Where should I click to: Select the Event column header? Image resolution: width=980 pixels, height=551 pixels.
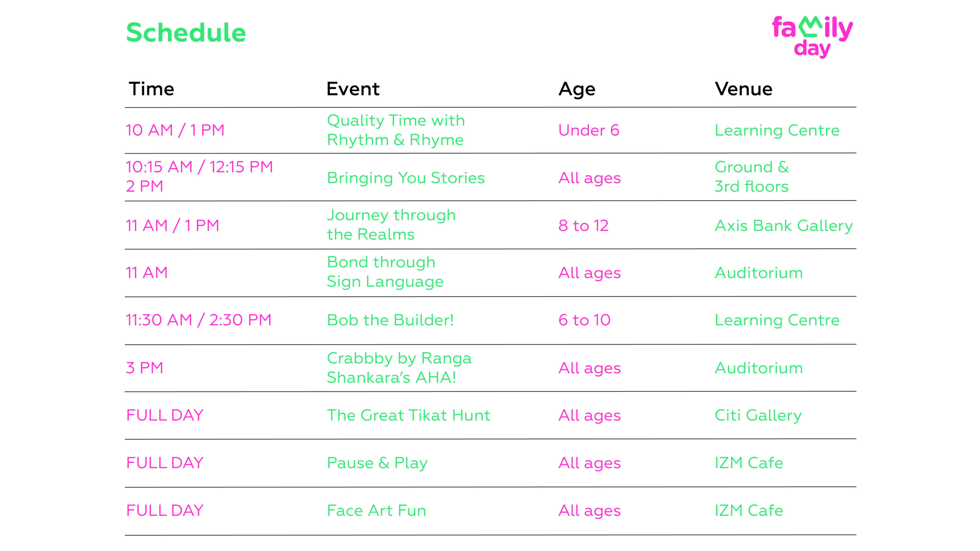pyautogui.click(x=353, y=89)
